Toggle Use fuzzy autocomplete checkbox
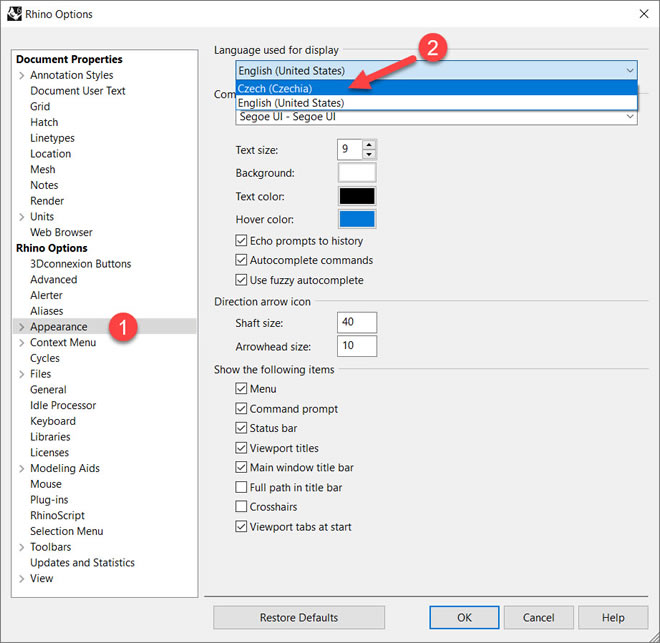This screenshot has height=643, width=660. click(x=241, y=280)
